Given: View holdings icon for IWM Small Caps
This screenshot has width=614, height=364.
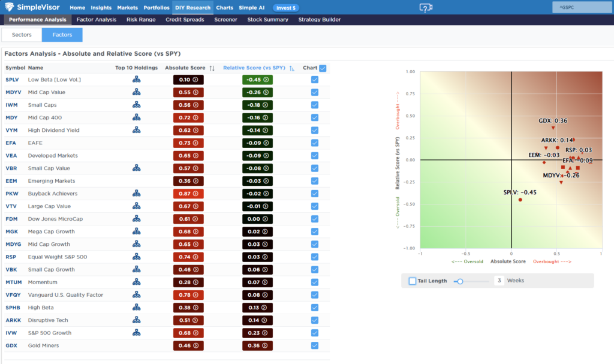Looking at the screenshot, I should click(136, 104).
